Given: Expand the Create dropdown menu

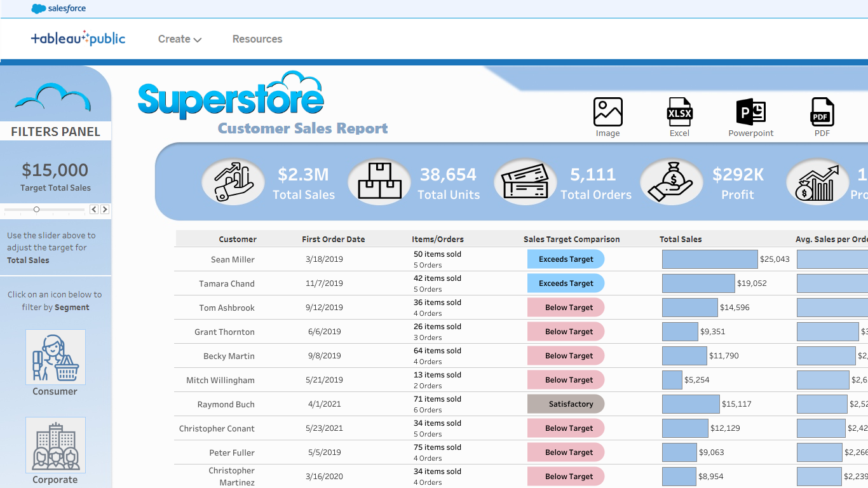Looking at the screenshot, I should click(180, 39).
